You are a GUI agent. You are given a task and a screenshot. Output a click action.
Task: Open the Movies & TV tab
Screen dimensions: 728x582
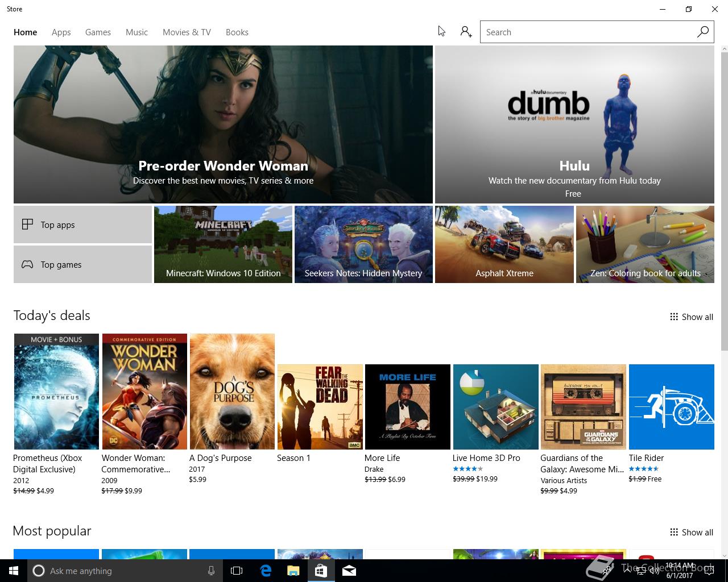[x=187, y=32]
